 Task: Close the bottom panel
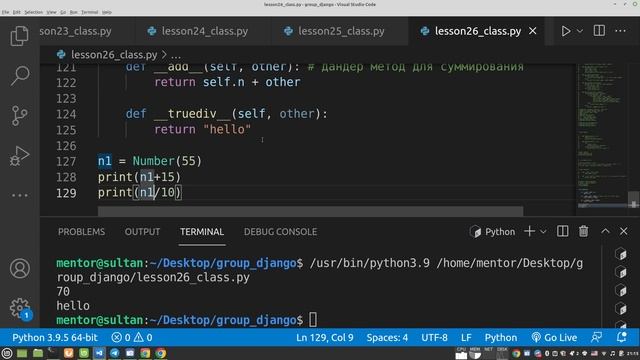point(624,231)
